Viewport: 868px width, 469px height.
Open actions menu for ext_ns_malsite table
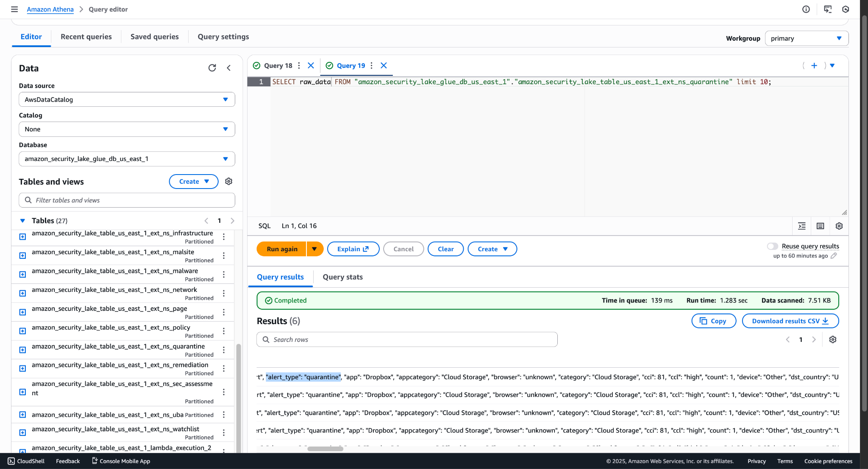click(224, 255)
